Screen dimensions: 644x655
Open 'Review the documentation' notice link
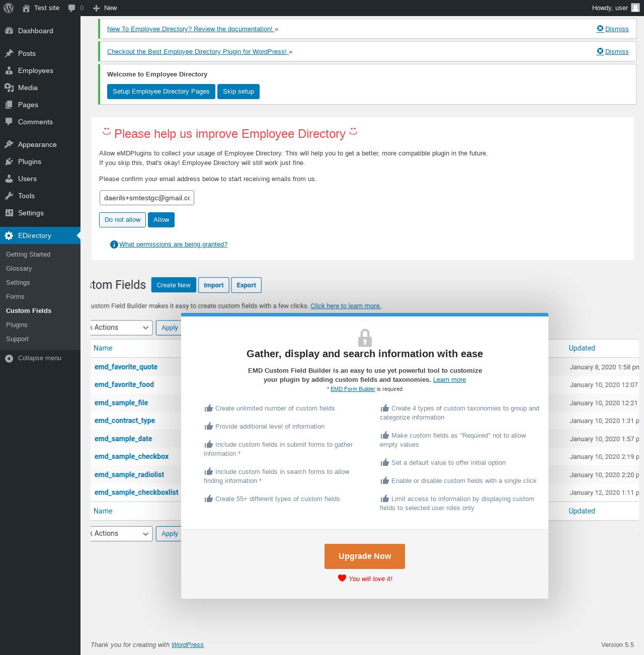(x=190, y=29)
